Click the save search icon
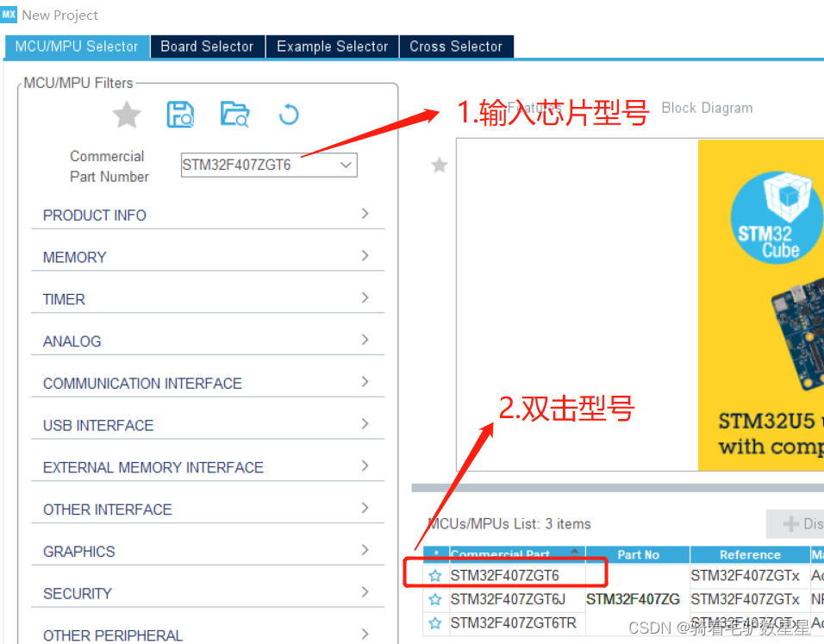 (180, 115)
